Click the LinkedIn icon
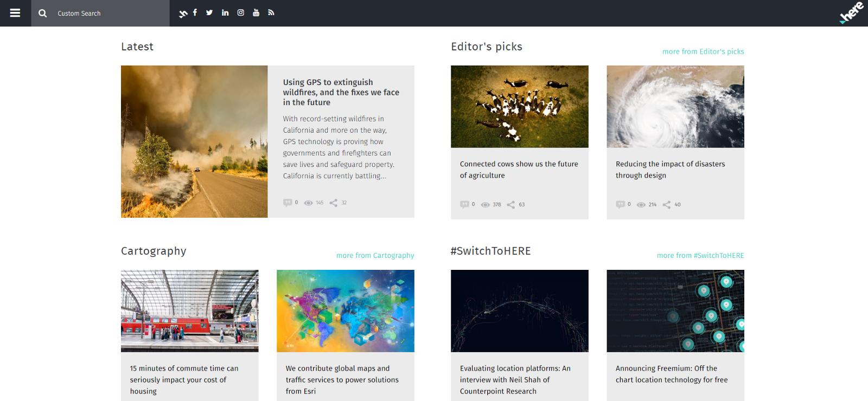Screen dimensions: 868x401 [225, 12]
